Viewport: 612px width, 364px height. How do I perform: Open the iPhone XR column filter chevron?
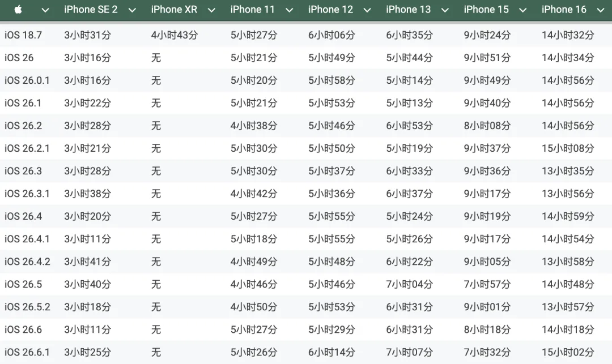pos(211,10)
